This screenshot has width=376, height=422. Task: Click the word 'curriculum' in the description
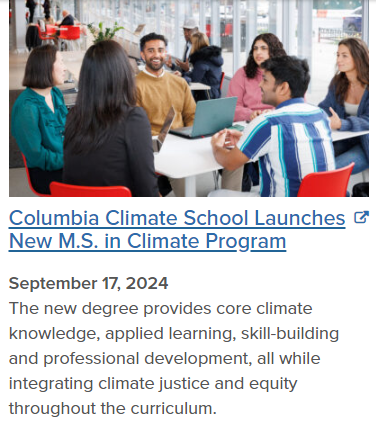tap(171, 408)
